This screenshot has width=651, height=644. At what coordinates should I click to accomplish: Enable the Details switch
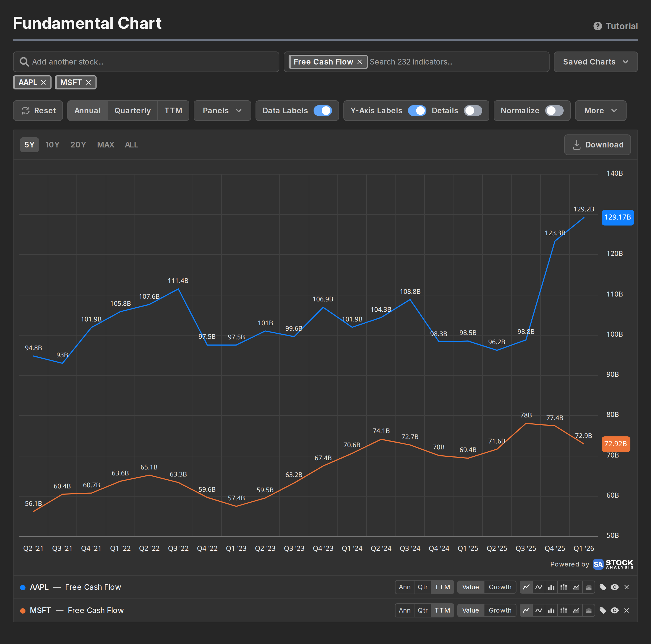[473, 111]
